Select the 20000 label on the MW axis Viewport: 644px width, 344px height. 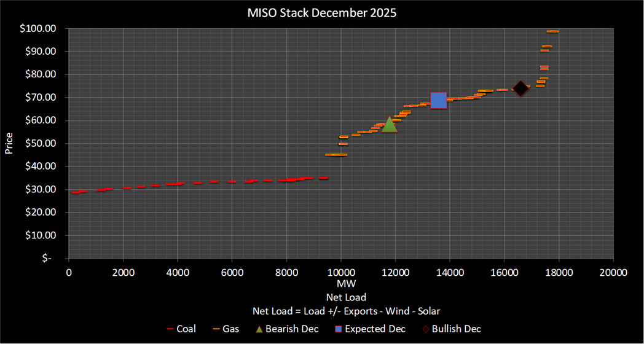point(613,272)
